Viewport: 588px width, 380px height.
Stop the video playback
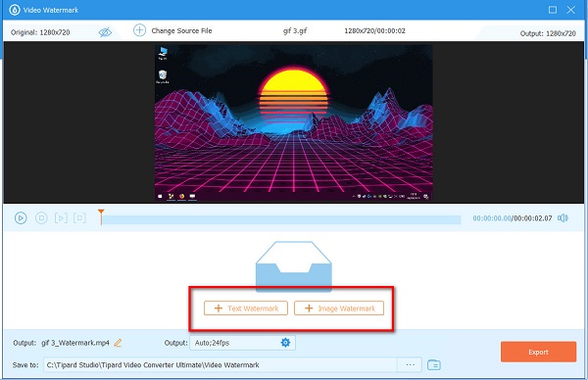[41, 217]
